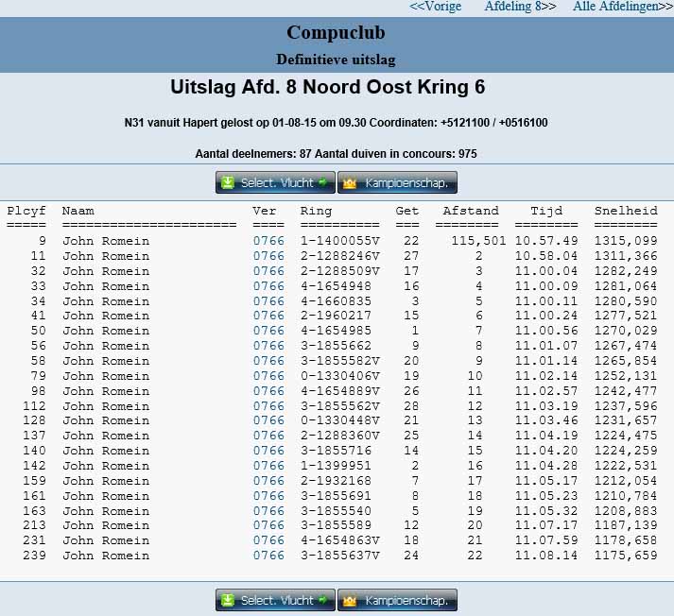Click ring number 1-1400055V
The image size is (674, 616).
pyautogui.click(x=340, y=241)
